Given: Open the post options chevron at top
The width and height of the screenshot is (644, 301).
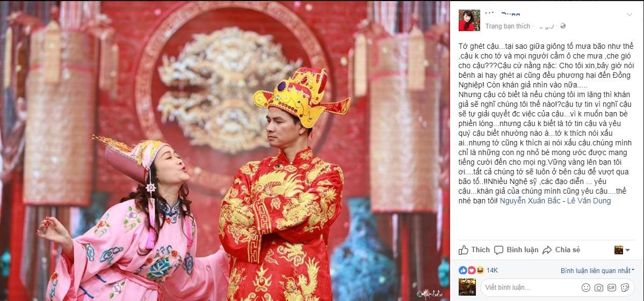Looking at the screenshot, I should pos(629,15).
